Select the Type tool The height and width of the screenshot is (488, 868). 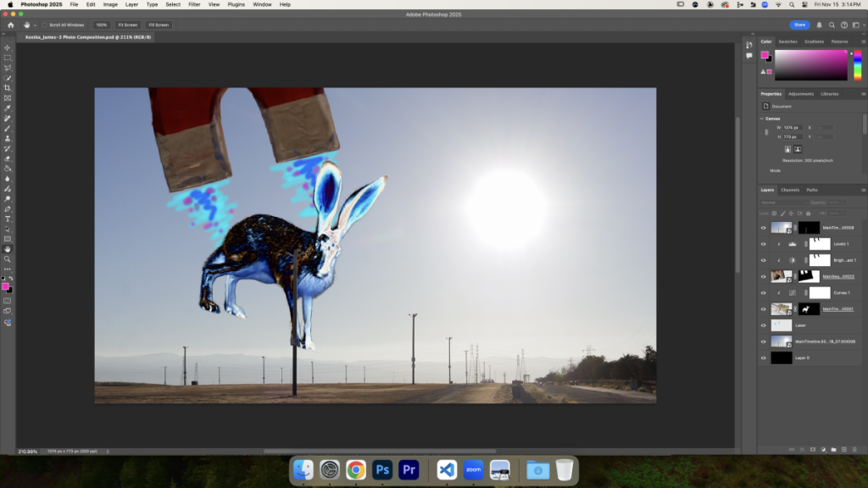pyautogui.click(x=8, y=219)
